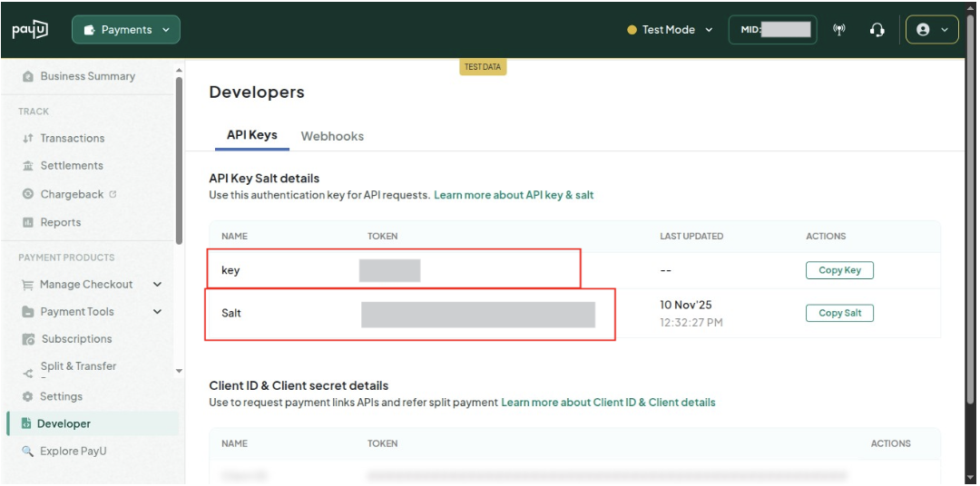
Task: Click the main page scrollbar
Action: 971,209
